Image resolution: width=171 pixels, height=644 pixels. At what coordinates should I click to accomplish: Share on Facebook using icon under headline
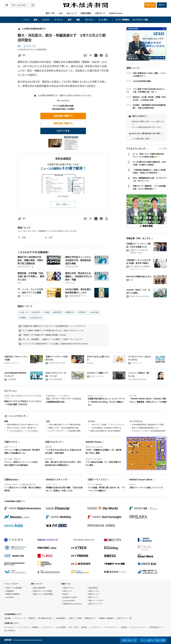101,56
